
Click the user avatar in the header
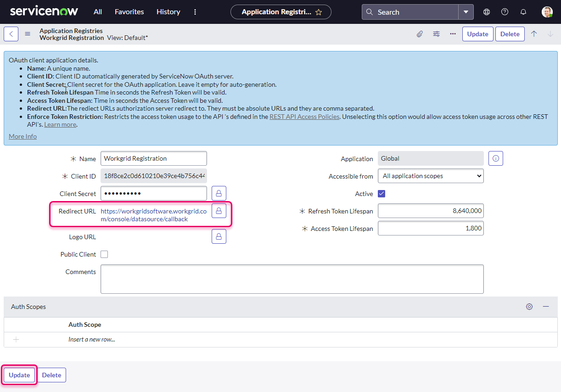[x=547, y=11]
